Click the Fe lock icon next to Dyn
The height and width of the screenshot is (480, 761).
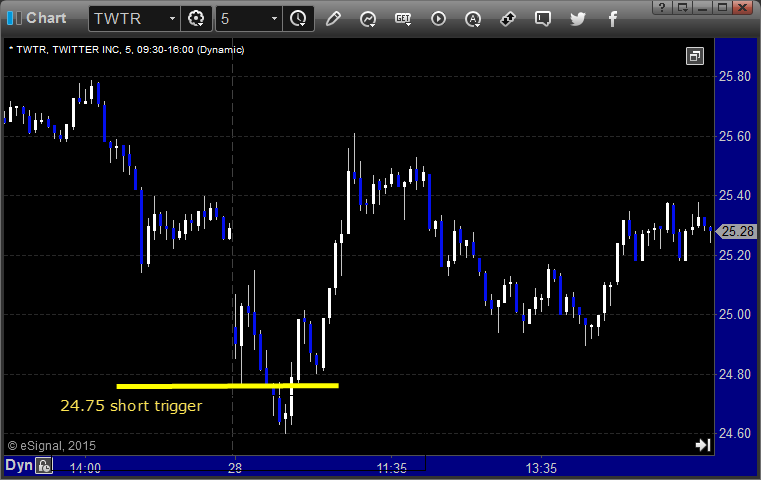click(44, 466)
